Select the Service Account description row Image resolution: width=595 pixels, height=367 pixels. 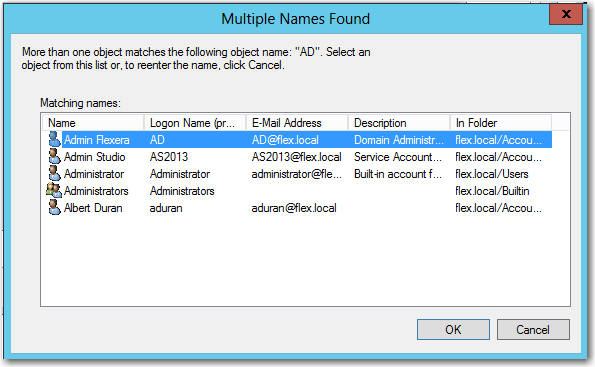(x=398, y=157)
